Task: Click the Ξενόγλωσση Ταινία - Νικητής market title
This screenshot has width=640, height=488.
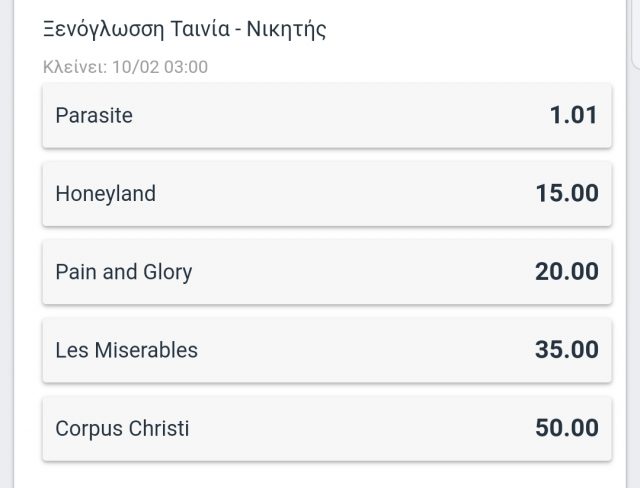Action: pos(184,29)
